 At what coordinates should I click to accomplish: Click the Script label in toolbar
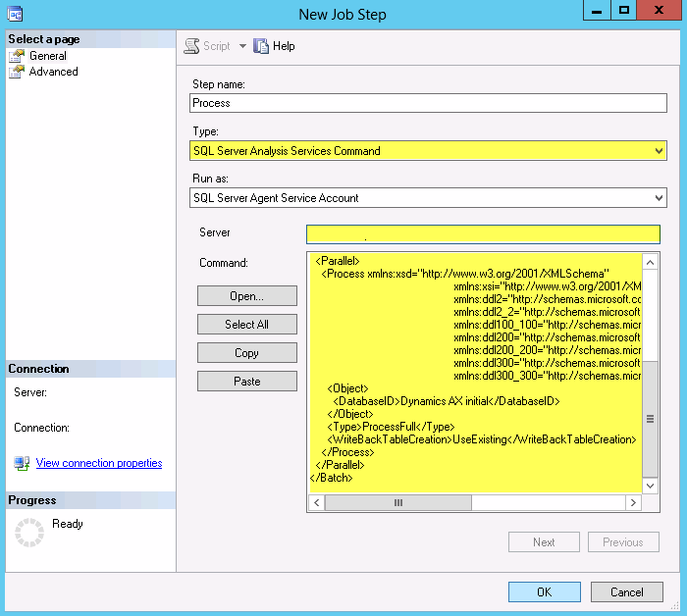217,46
